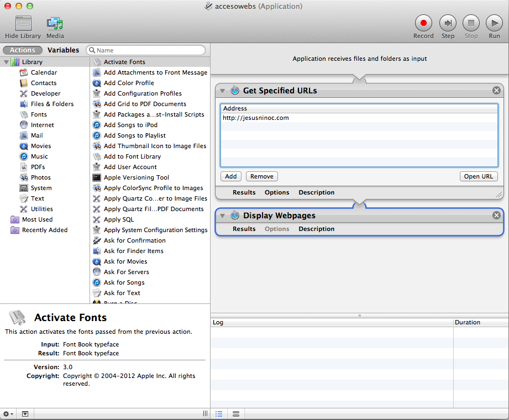This screenshot has height=420, width=509.
Task: Open the gear action menu at bottom-left
Action: pos(8,414)
